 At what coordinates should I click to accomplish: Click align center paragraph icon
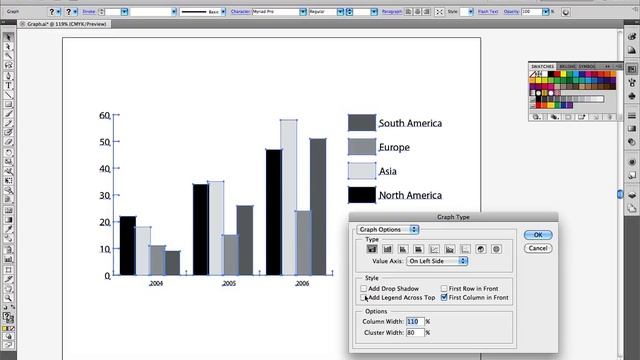point(417,12)
